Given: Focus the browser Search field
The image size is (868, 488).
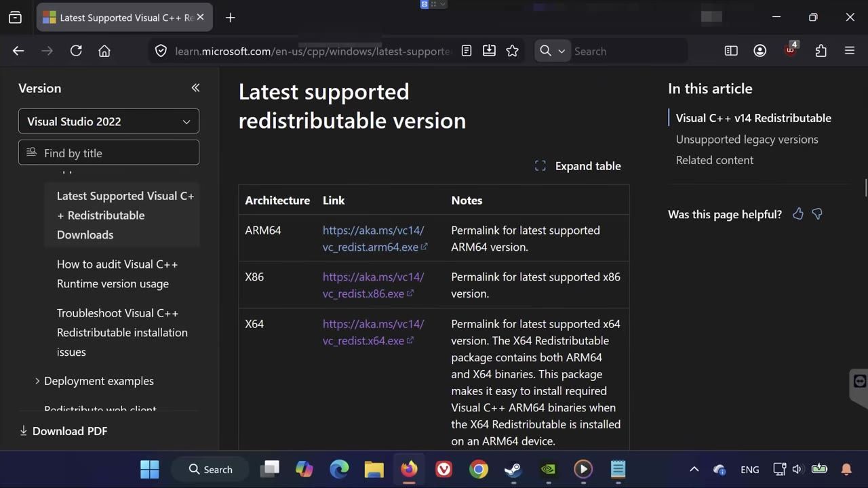Looking at the screenshot, I should click(627, 51).
